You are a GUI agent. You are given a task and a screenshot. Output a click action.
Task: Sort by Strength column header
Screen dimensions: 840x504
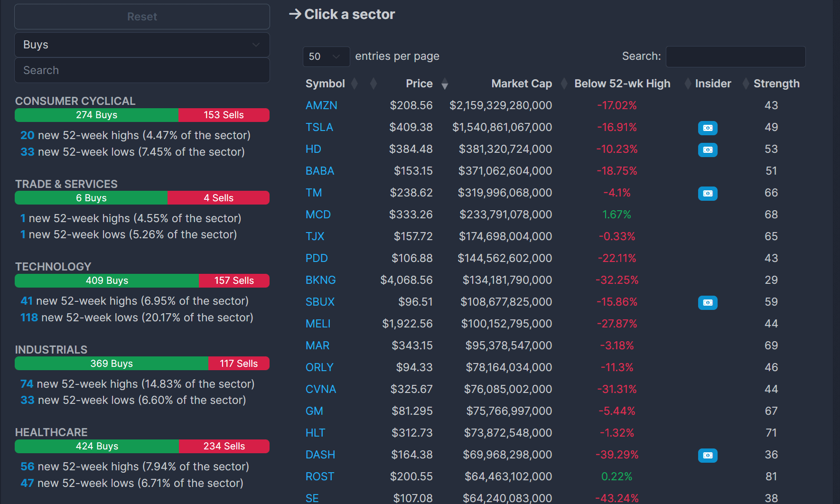pos(776,84)
